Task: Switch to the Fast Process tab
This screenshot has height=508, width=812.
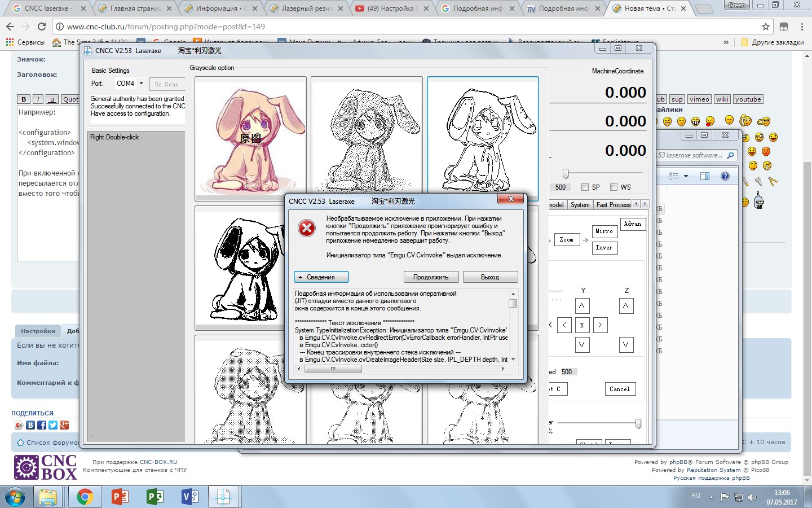Action: (614, 205)
